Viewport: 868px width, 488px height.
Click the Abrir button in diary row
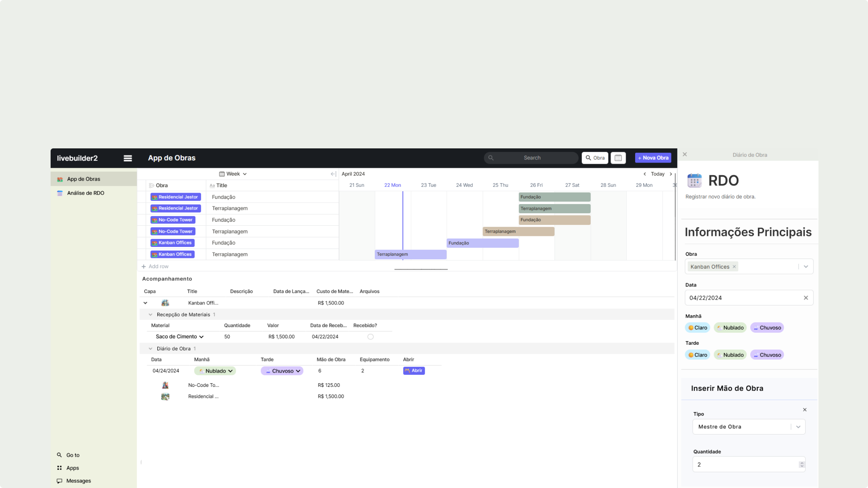(x=414, y=371)
